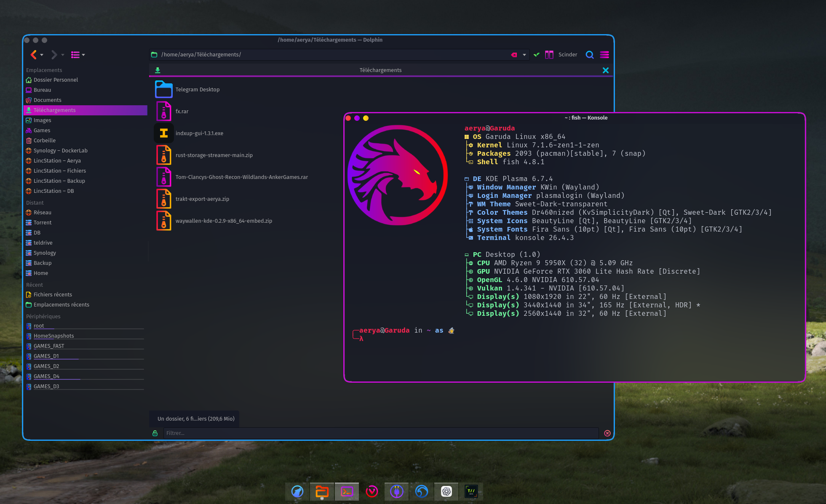Click the green download icon in the view header
This screenshot has width=826, height=504.
[x=158, y=70]
